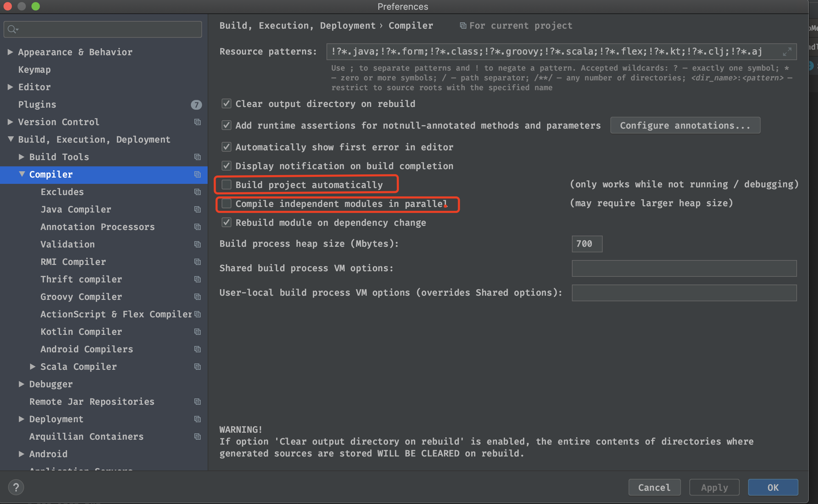
Task: Collapse Build, Execution, Deployment section
Action: [x=10, y=139]
